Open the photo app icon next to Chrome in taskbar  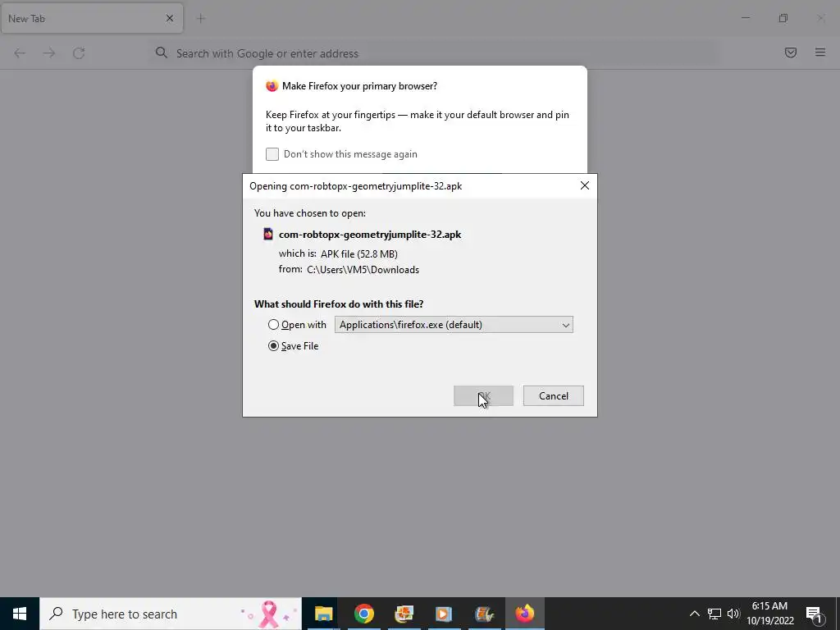404,614
